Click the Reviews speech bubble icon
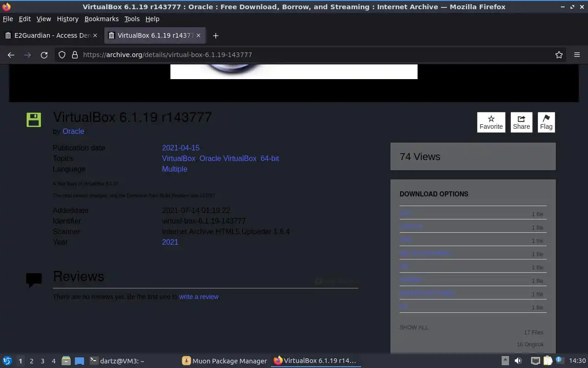 click(34, 280)
